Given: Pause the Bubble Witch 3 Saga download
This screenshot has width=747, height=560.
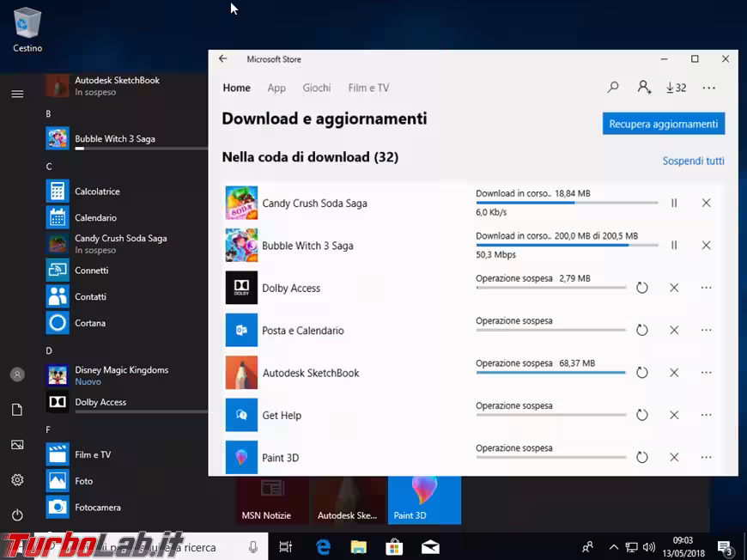Looking at the screenshot, I should [674, 246].
